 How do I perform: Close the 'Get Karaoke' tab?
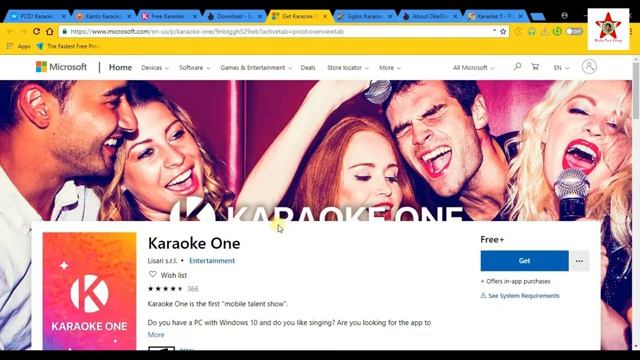coord(325,16)
